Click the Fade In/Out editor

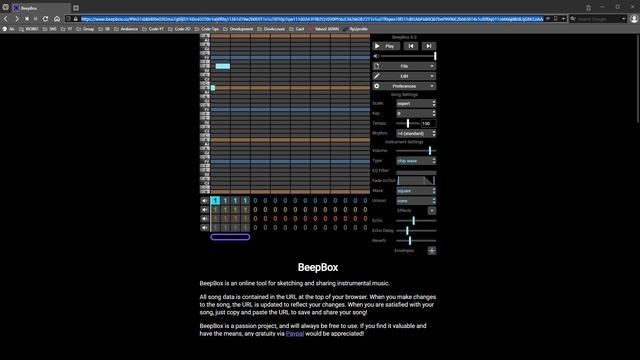coord(416,180)
